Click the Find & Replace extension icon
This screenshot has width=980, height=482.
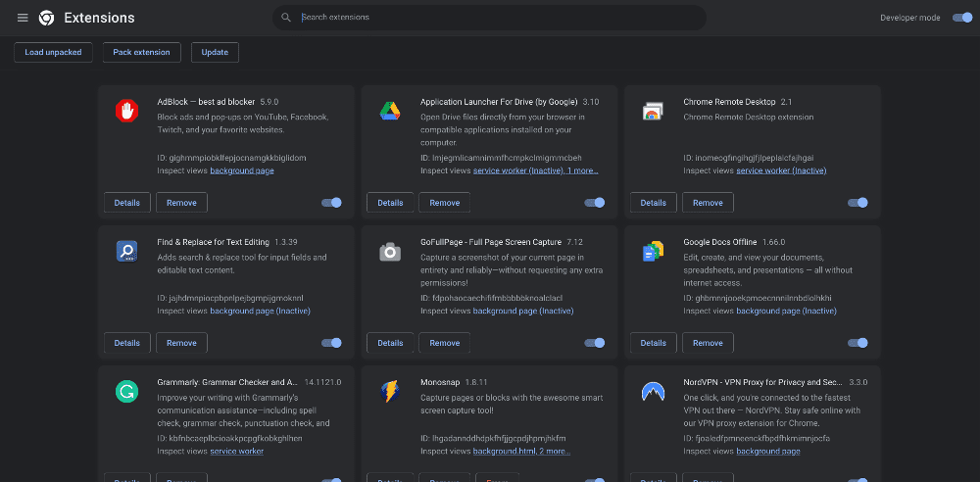coord(126,252)
